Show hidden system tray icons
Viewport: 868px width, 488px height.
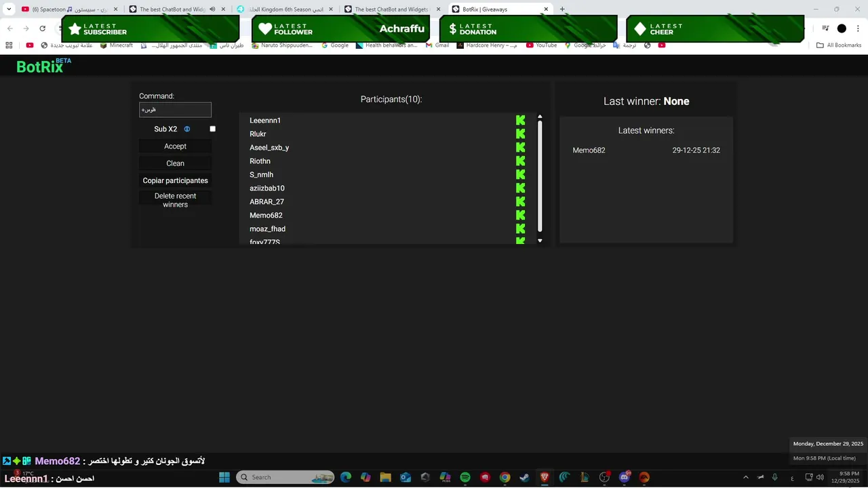tap(746, 477)
